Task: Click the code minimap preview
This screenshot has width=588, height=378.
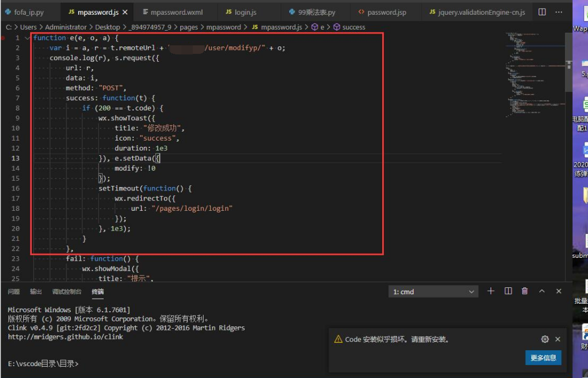Action: 534,75
